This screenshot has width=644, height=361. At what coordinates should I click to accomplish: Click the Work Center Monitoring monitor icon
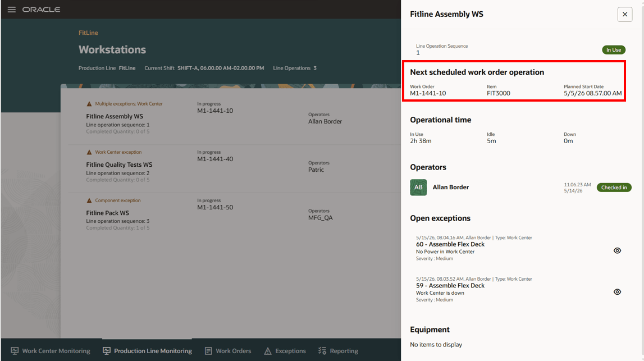[15, 351]
